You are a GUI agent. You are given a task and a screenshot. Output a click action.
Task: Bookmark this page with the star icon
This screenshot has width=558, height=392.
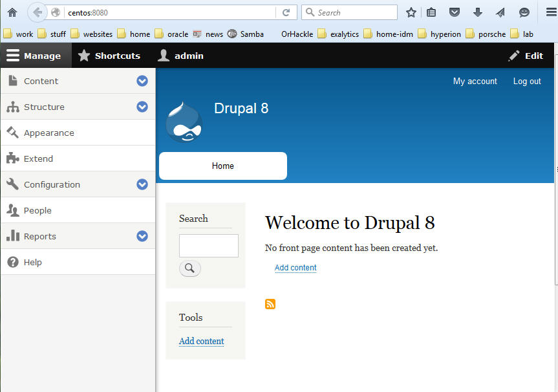point(411,12)
